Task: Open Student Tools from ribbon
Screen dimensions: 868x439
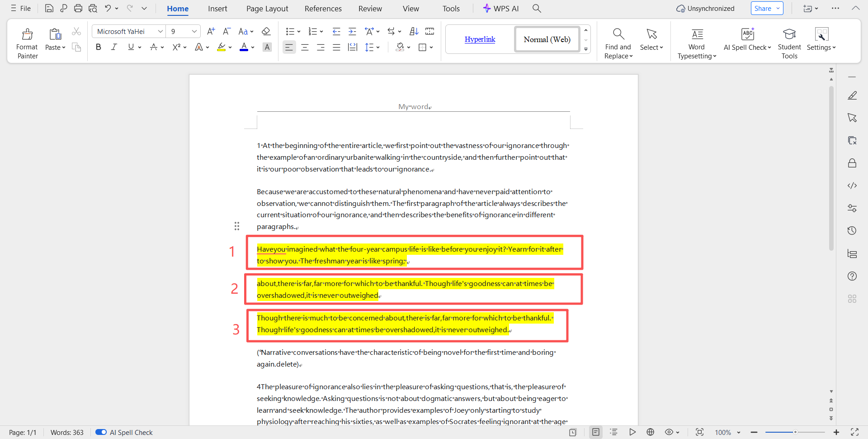Action: pos(789,34)
